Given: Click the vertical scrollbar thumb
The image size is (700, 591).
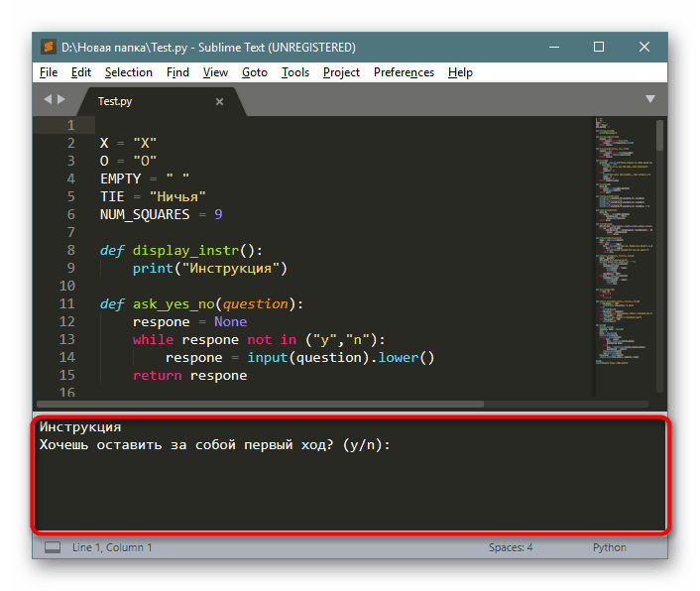Looking at the screenshot, I should (659, 135).
